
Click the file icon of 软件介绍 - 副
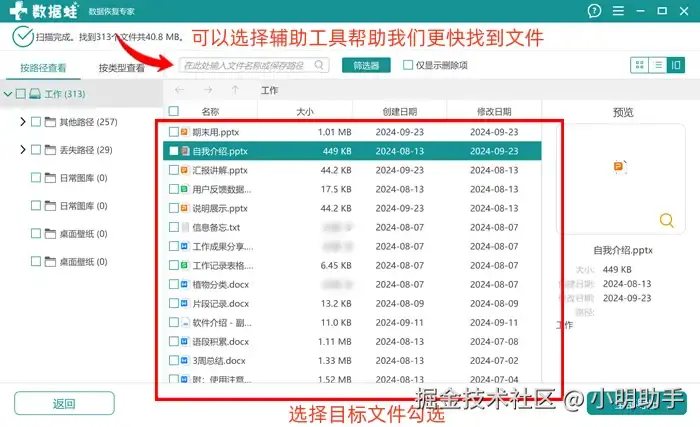click(184, 322)
